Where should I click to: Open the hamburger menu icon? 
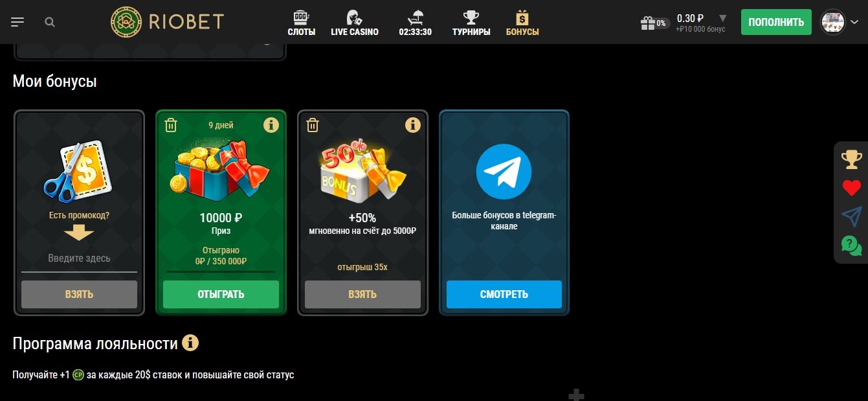tap(17, 22)
